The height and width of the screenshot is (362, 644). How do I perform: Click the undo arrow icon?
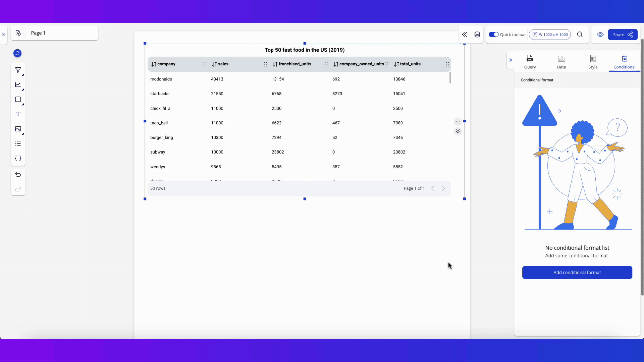click(x=18, y=174)
